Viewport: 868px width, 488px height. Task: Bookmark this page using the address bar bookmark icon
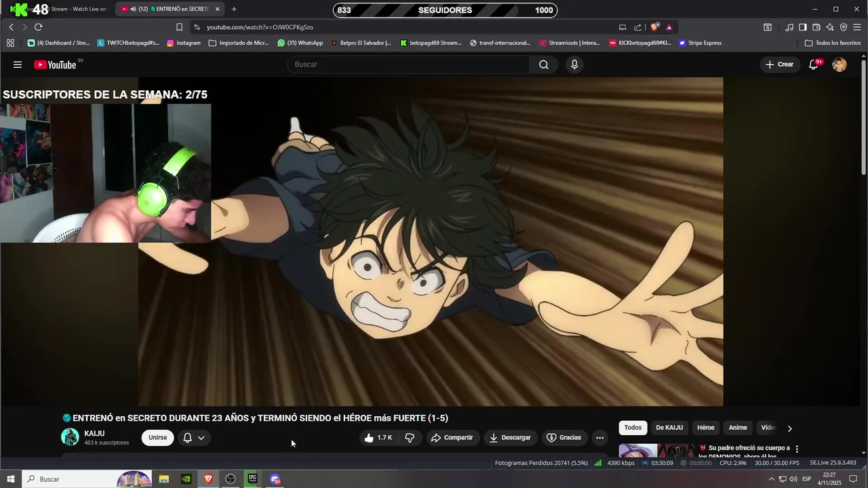tap(179, 27)
